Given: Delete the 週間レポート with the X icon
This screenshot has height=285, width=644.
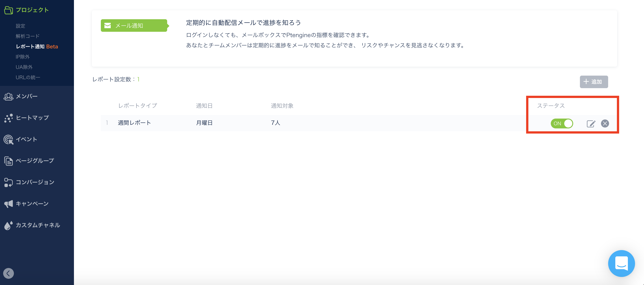Looking at the screenshot, I should [x=605, y=123].
